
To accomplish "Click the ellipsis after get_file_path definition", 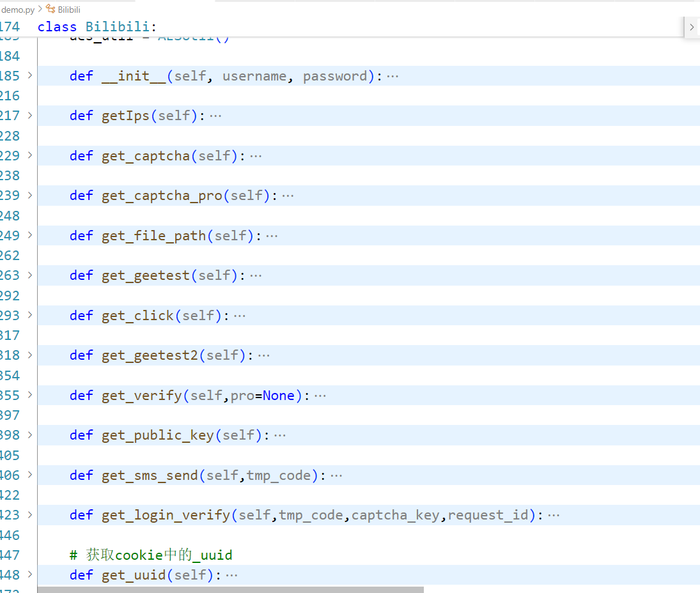I will [x=272, y=236].
